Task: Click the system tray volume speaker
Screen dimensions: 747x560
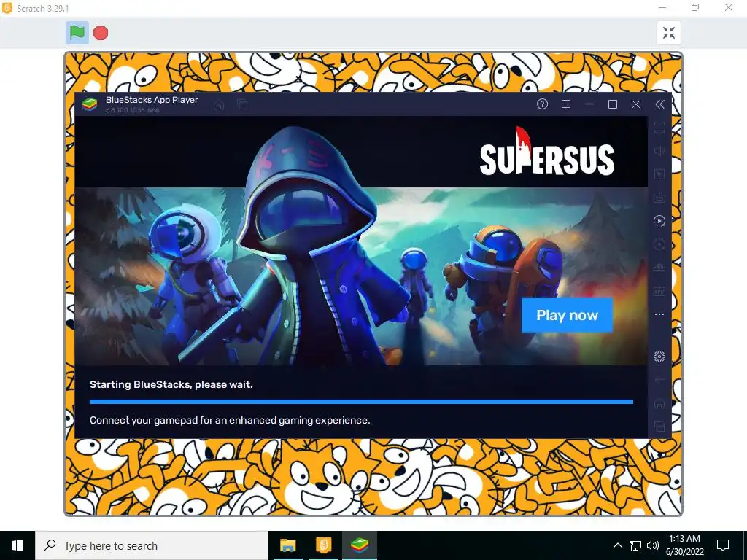Action: (x=653, y=545)
